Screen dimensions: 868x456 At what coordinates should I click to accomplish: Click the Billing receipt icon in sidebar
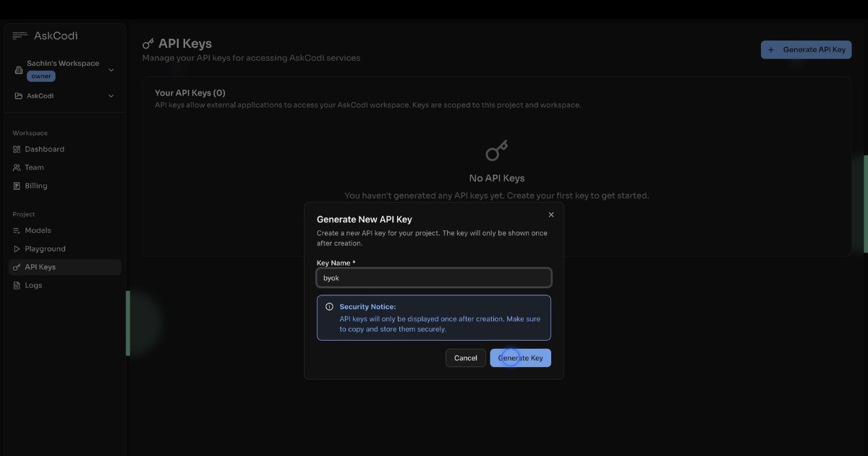pos(17,186)
